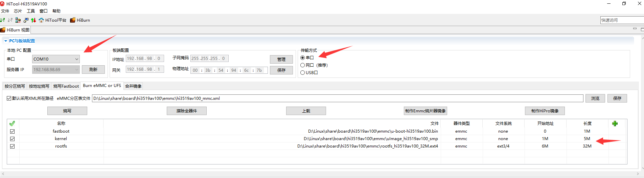The height and width of the screenshot is (178, 644).
Task: Collapse the PC与板端配置 section
Action: [x=6, y=41]
